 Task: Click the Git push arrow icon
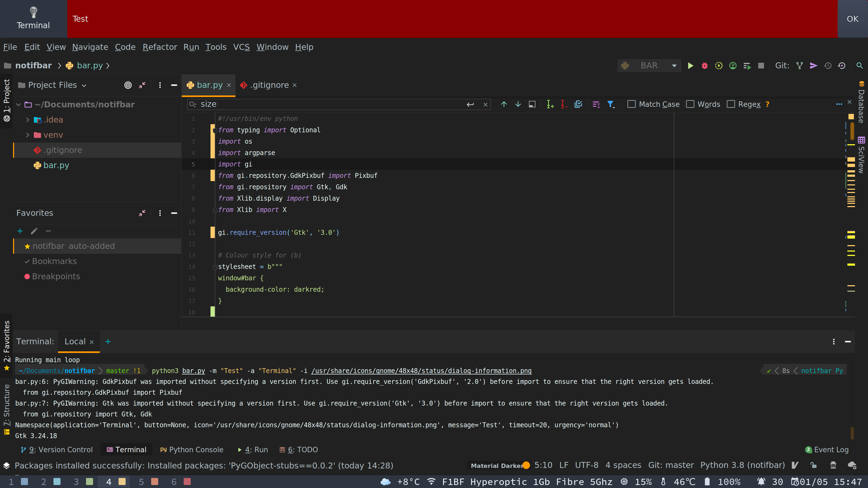[813, 66]
